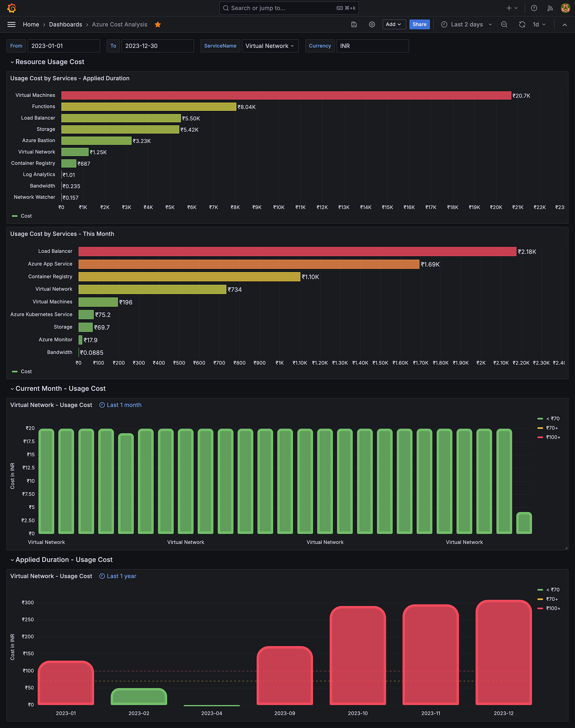Screen dimensions: 575x728
Task: Collapse the top toolbar chevron
Action: click(x=565, y=24)
